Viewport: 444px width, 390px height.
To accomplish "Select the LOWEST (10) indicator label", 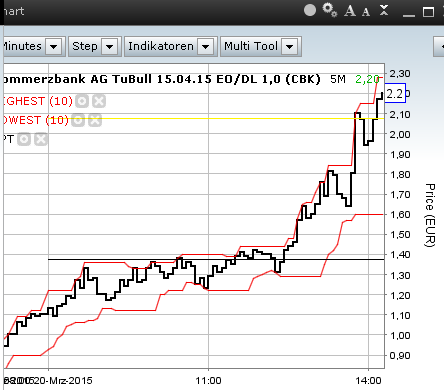I will coord(35,120).
